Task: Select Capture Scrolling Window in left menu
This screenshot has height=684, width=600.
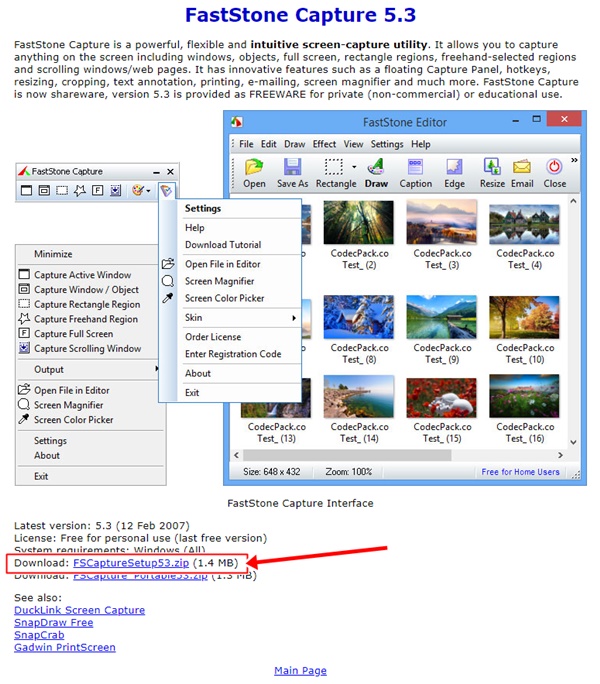Action: [x=87, y=349]
